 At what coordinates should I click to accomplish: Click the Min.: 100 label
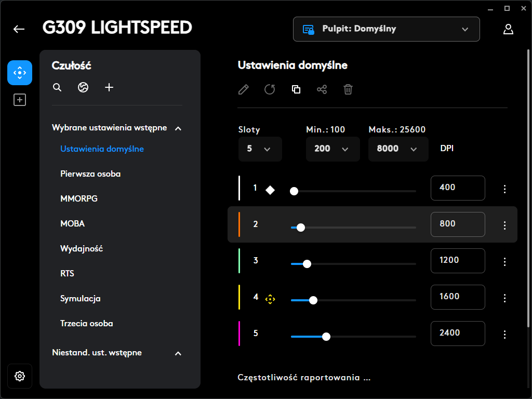(x=325, y=129)
